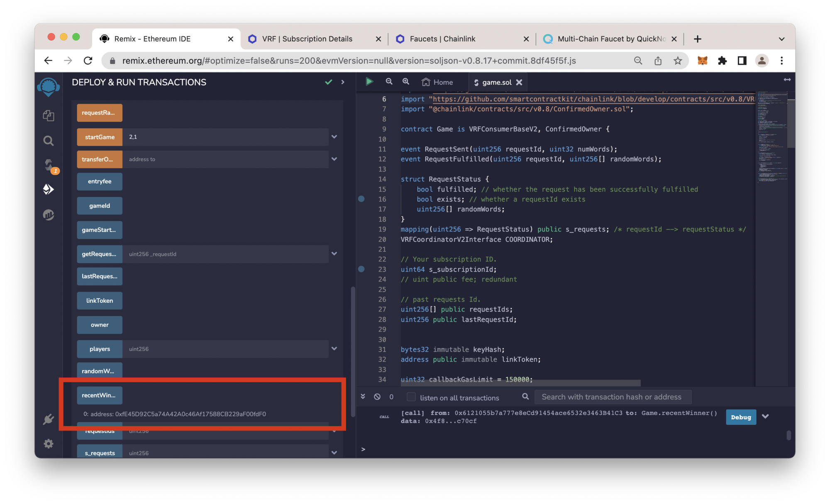Click the browser address bar URL
Screen dimensions: 830x504
[349, 61]
